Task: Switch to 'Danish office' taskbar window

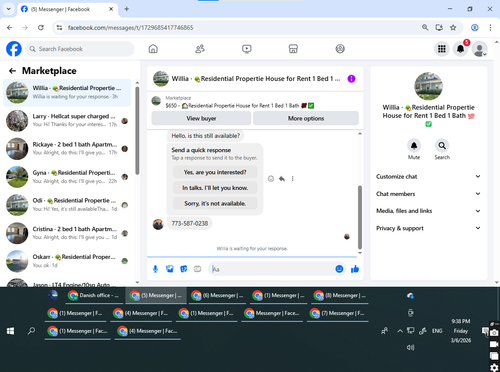Action: tap(94, 296)
